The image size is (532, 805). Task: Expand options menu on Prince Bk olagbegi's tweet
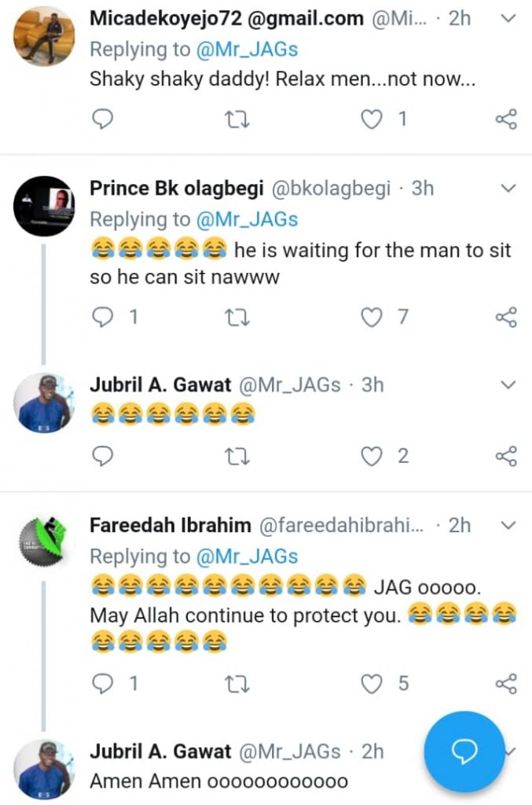click(x=508, y=189)
